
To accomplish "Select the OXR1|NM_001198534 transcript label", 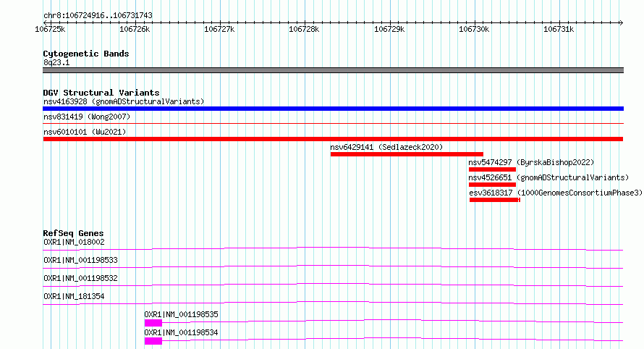I will click(181, 332).
